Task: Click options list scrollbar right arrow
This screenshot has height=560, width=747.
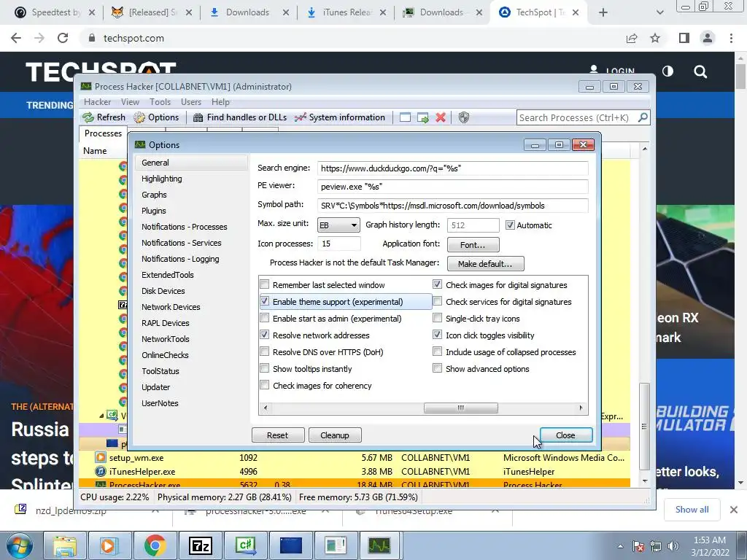Action: point(581,408)
